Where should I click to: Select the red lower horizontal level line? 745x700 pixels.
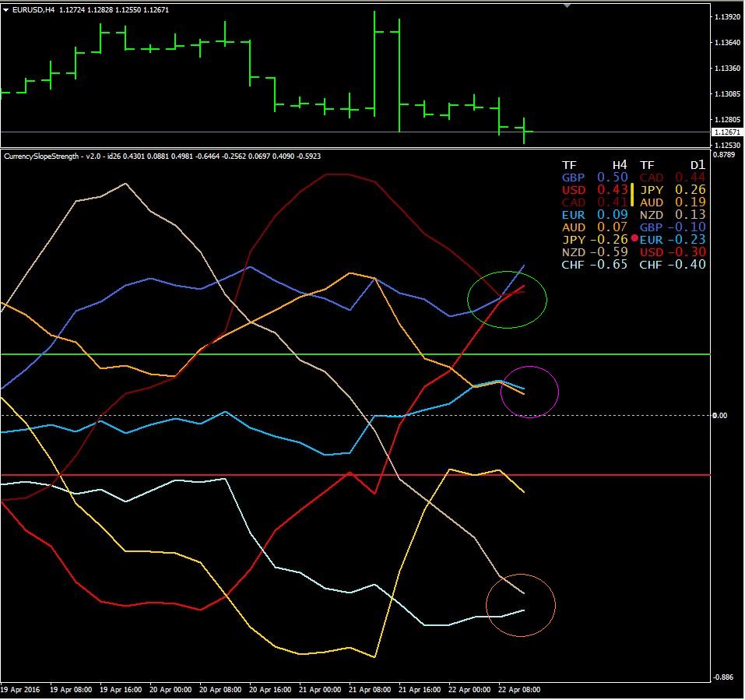[356, 475]
